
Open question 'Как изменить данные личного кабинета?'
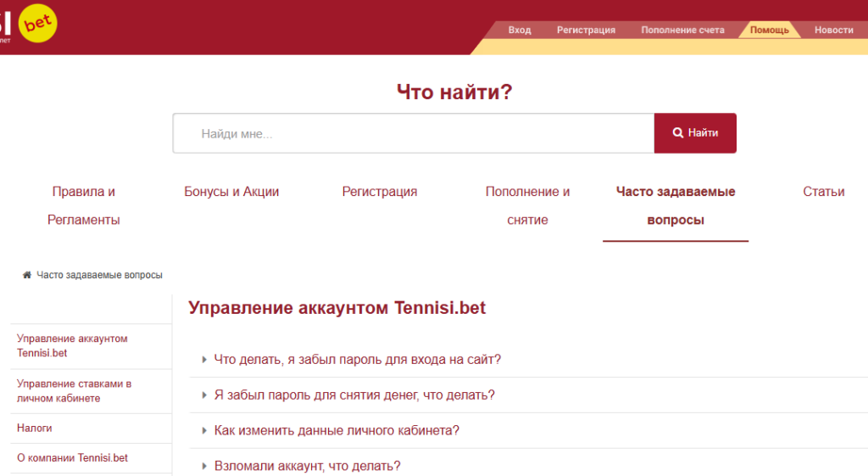coord(337,430)
